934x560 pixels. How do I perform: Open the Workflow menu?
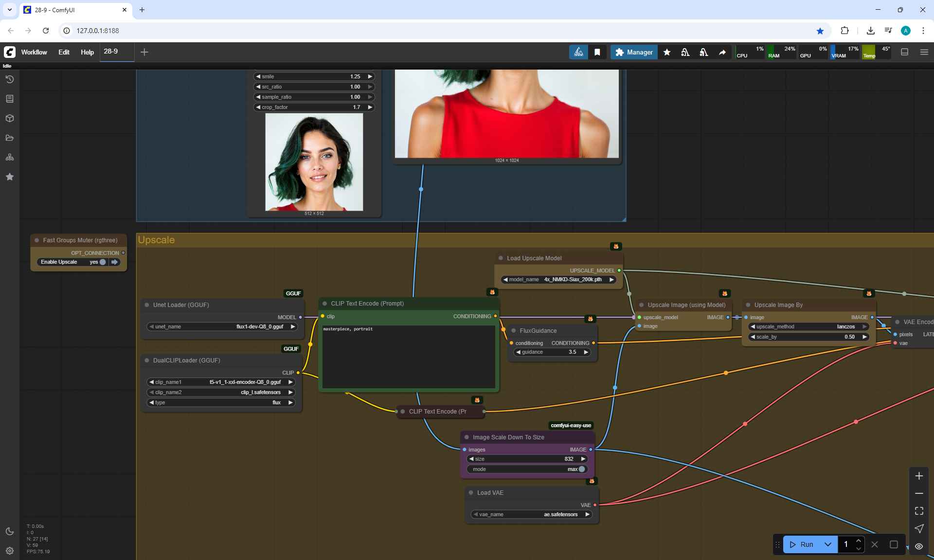tap(34, 52)
